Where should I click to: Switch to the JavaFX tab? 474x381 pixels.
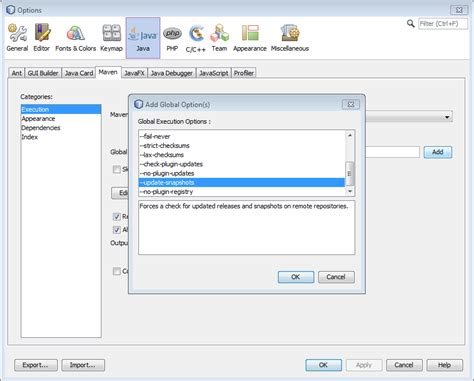[134, 73]
